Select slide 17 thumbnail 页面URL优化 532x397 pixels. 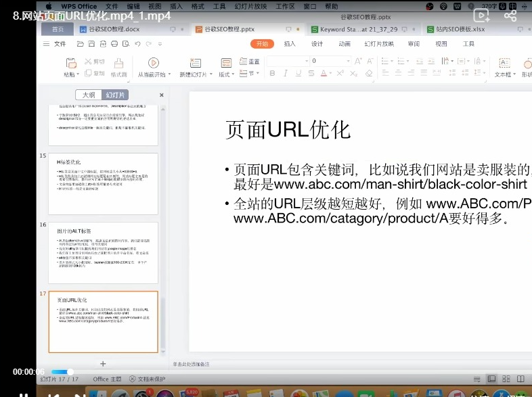[103, 322]
